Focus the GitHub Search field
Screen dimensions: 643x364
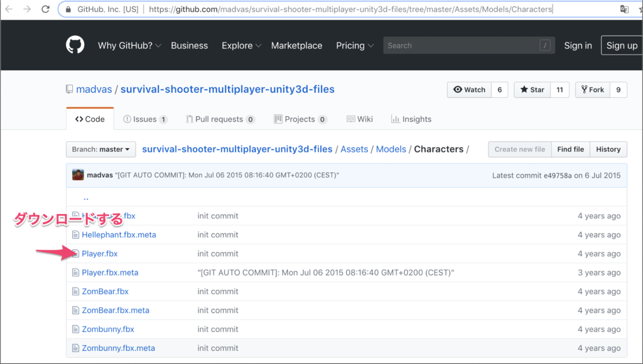tap(469, 45)
